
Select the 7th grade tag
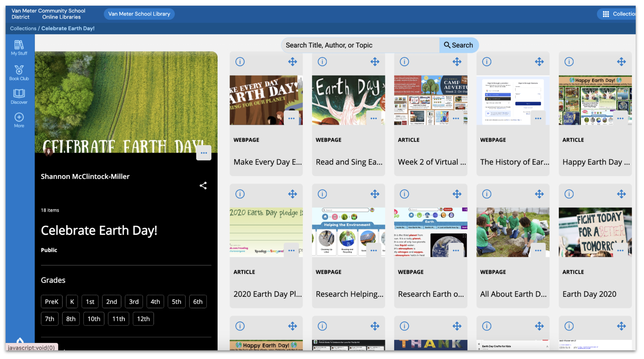(50, 319)
